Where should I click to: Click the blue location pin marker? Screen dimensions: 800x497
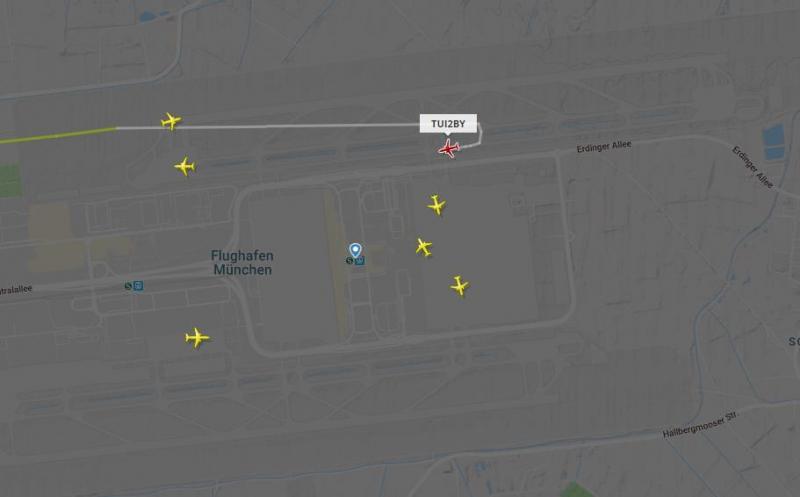point(355,250)
